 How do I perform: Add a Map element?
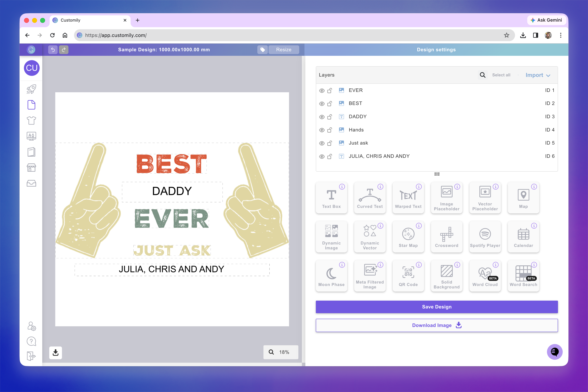click(x=523, y=198)
